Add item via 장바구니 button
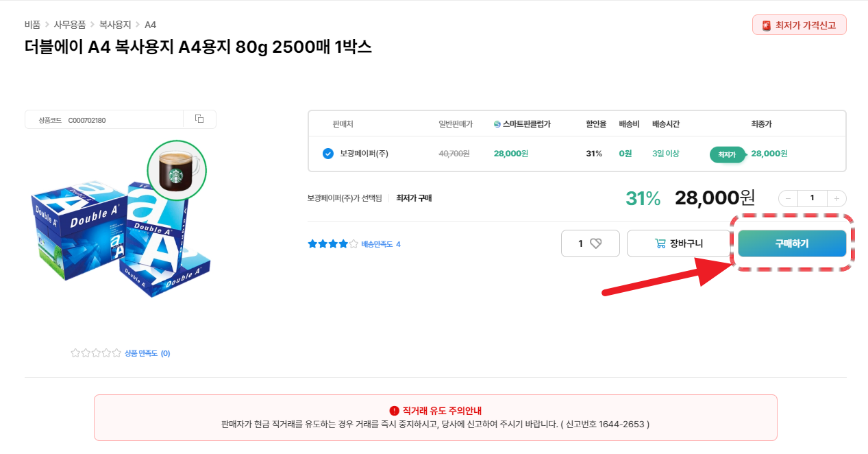 coord(679,243)
